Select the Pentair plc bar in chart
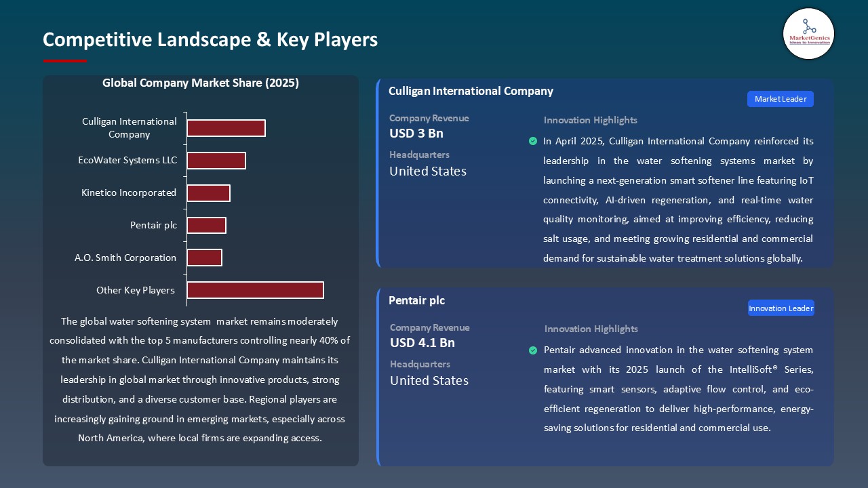 coord(206,225)
